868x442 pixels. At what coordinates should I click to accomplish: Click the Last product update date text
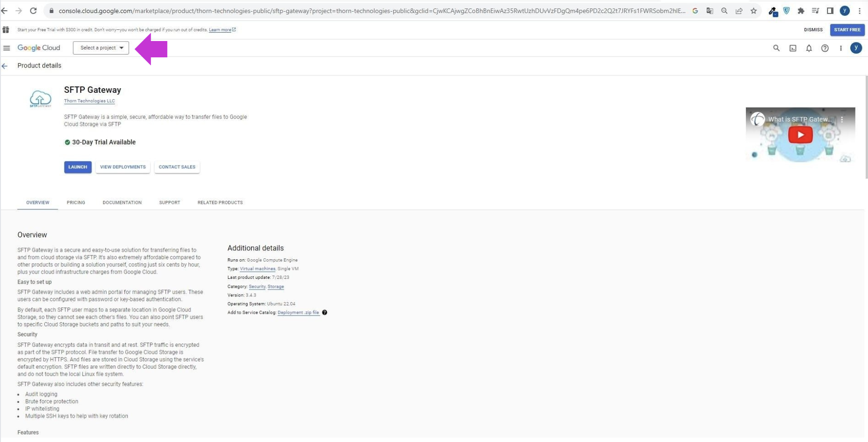click(x=258, y=277)
